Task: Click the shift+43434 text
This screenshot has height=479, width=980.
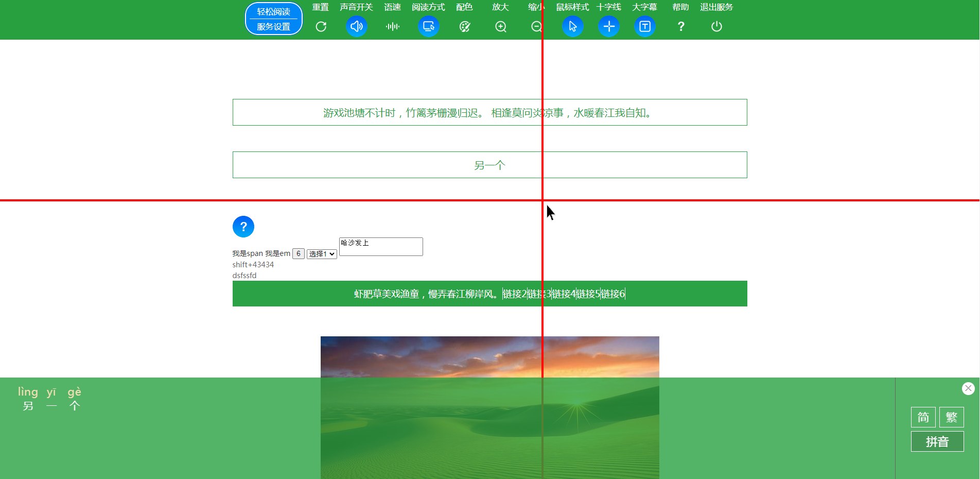Action: tap(253, 265)
